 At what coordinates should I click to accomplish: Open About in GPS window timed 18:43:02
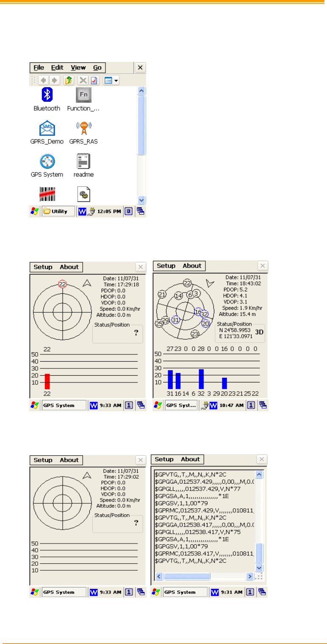pyautogui.click(x=192, y=266)
